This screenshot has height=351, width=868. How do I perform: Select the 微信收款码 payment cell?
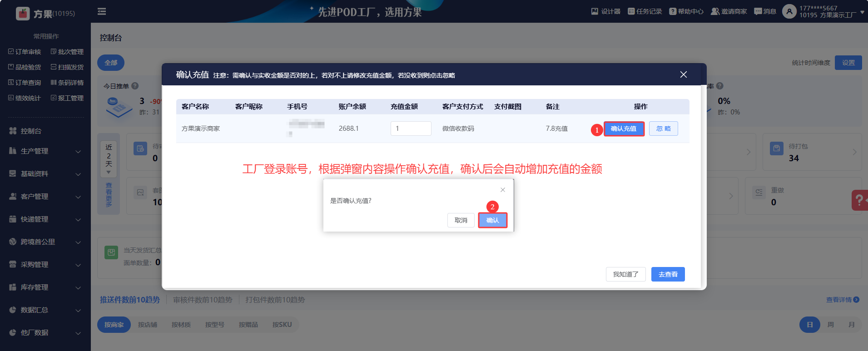[x=458, y=129]
